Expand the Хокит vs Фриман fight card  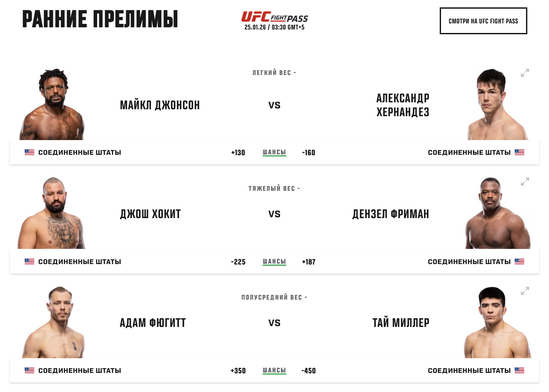(x=525, y=182)
